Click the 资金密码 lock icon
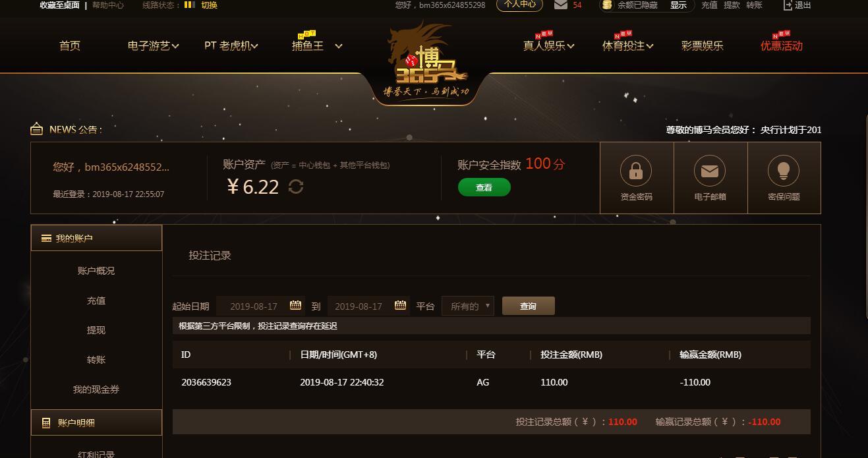Screen dimensions: 868x458 [x=636, y=171]
